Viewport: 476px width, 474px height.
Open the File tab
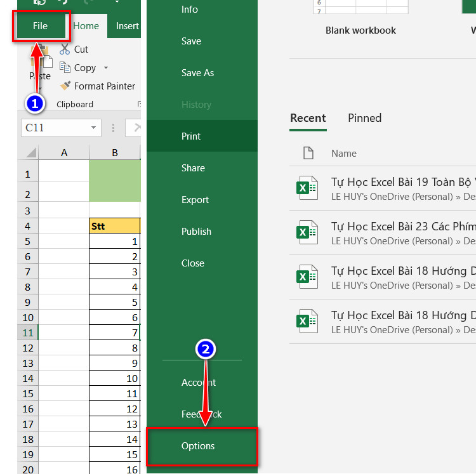pos(41,26)
